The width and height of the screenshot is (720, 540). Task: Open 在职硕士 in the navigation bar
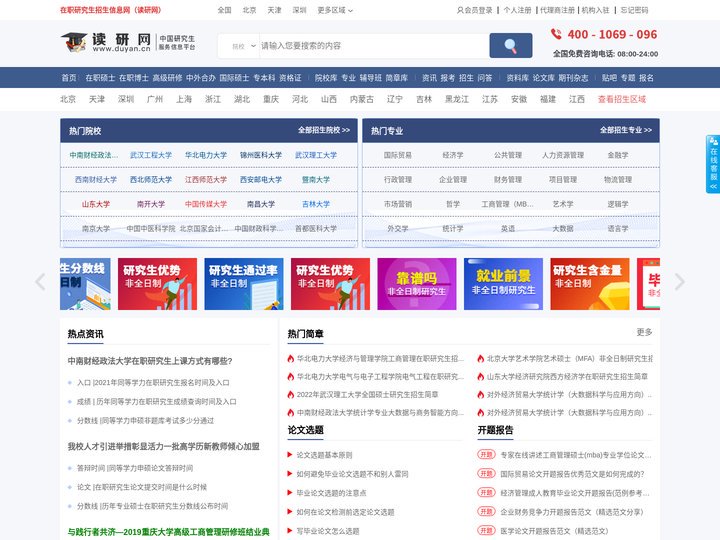tap(100, 78)
